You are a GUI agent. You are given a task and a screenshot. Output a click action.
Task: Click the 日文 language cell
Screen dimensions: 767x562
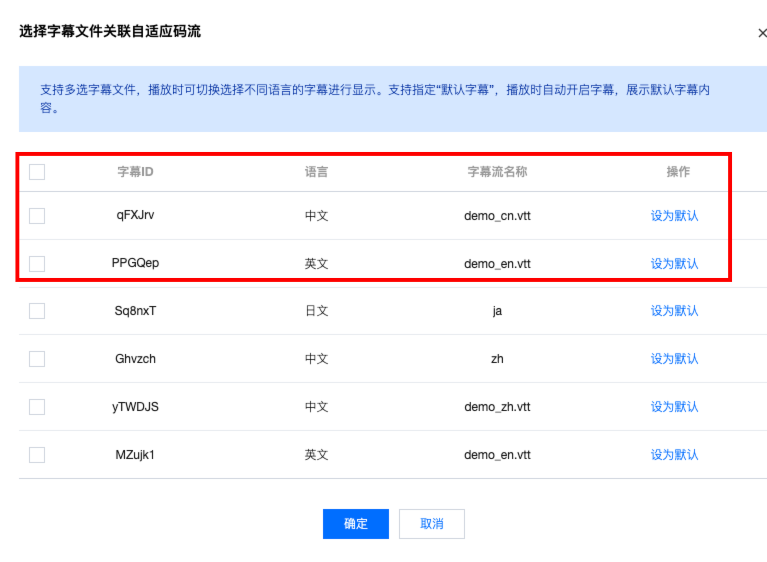point(316,311)
